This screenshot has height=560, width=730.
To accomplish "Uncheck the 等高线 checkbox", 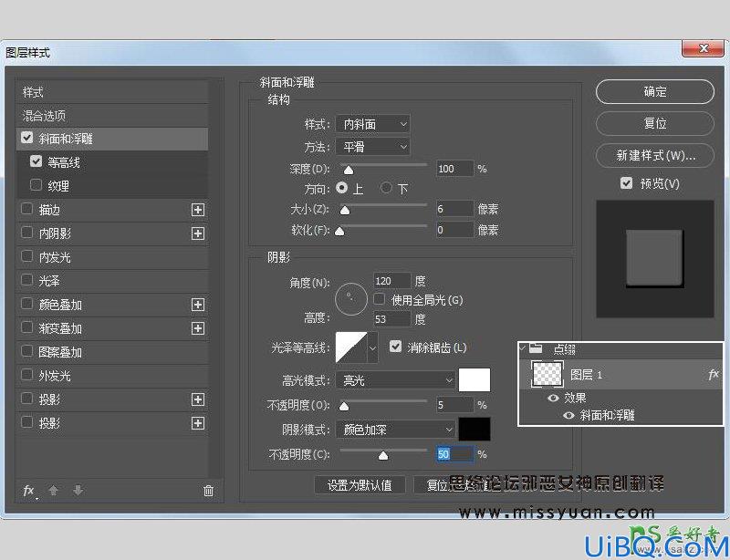I will [x=36, y=161].
